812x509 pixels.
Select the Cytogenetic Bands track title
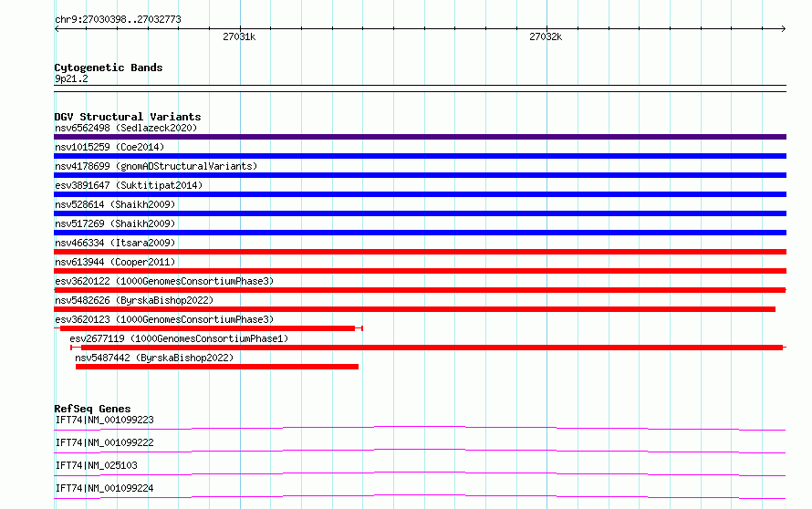[x=109, y=68]
